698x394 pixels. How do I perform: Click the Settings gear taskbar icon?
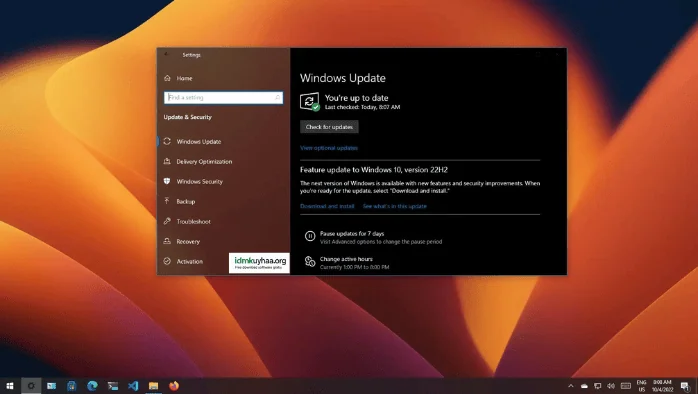31,386
